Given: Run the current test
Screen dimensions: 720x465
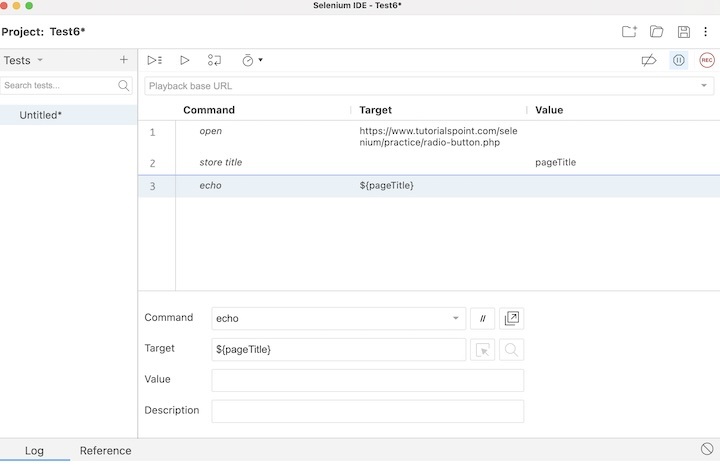Looking at the screenshot, I should point(185,60).
